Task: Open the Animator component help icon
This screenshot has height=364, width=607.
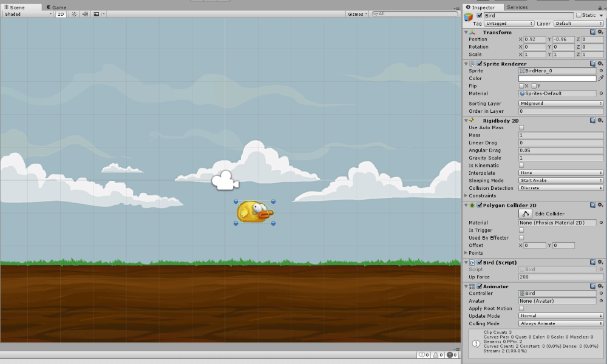Action: 592,286
